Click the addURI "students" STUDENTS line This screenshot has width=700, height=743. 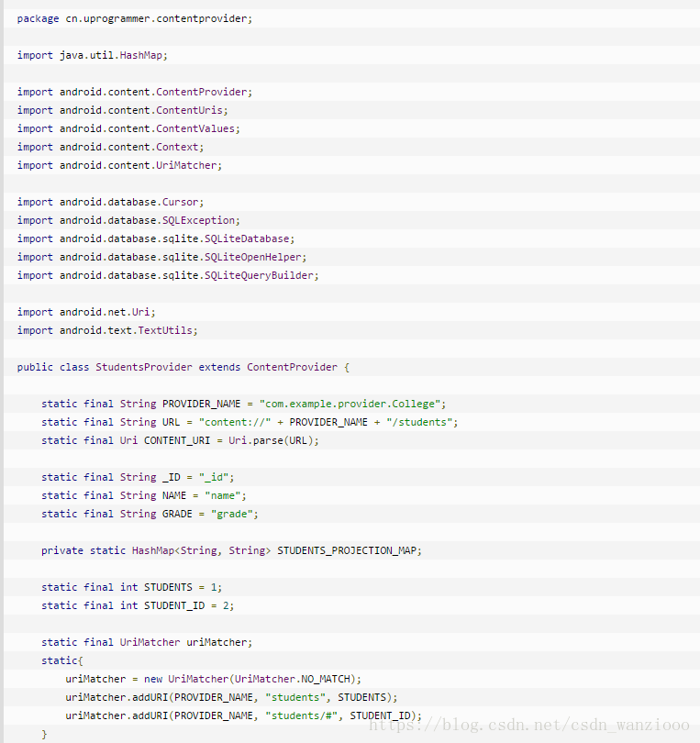[231, 697]
